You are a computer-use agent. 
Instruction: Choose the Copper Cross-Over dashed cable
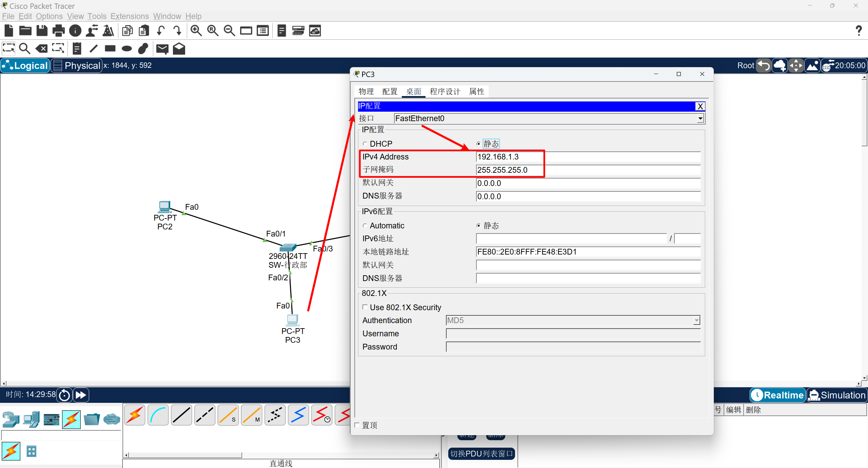(205, 415)
